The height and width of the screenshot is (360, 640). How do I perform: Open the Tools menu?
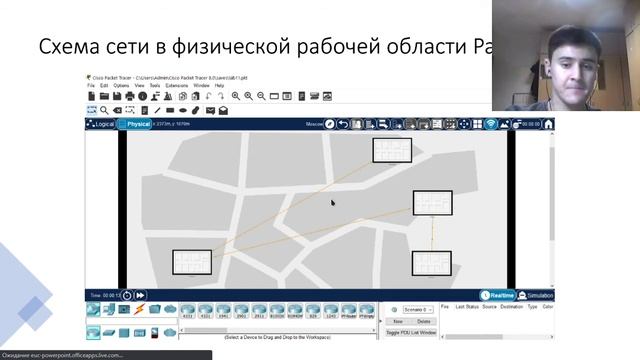155,86
